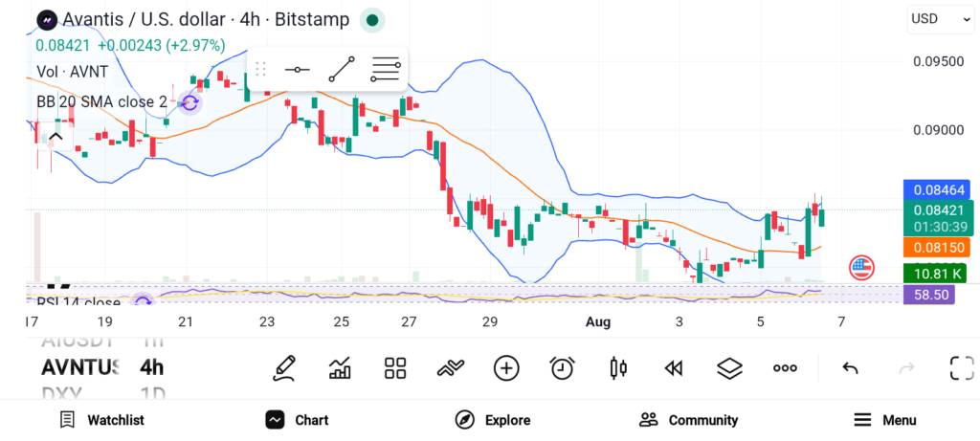This screenshot has width=980, height=441.
Task: Tap the plus circle add-symbol icon
Action: (506, 368)
